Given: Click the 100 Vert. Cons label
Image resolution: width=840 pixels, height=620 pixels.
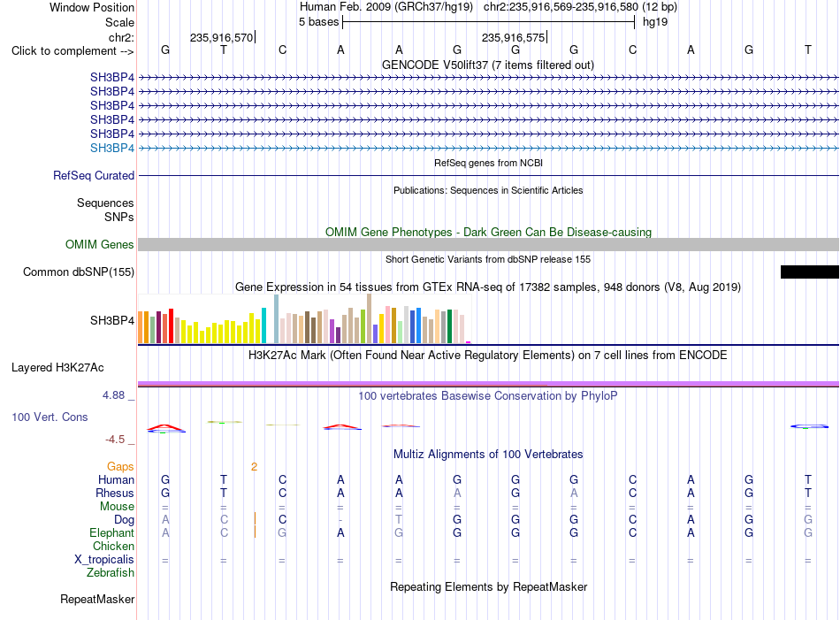Looking at the screenshot, I should [x=50, y=417].
